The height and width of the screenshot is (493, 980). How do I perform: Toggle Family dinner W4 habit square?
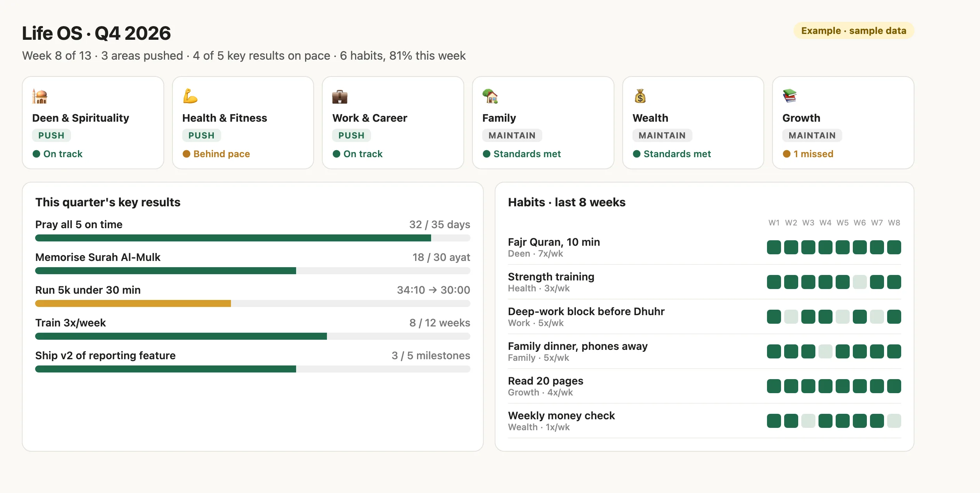pos(826,351)
